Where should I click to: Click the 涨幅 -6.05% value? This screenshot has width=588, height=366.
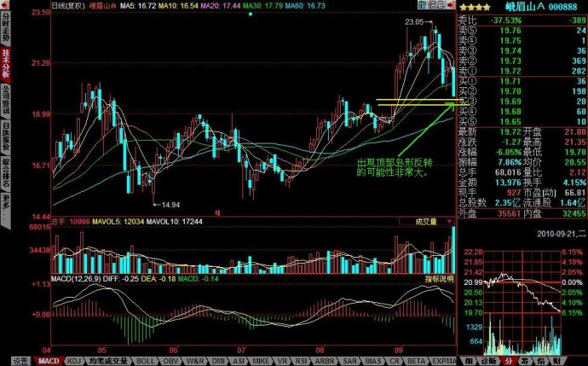506,152
